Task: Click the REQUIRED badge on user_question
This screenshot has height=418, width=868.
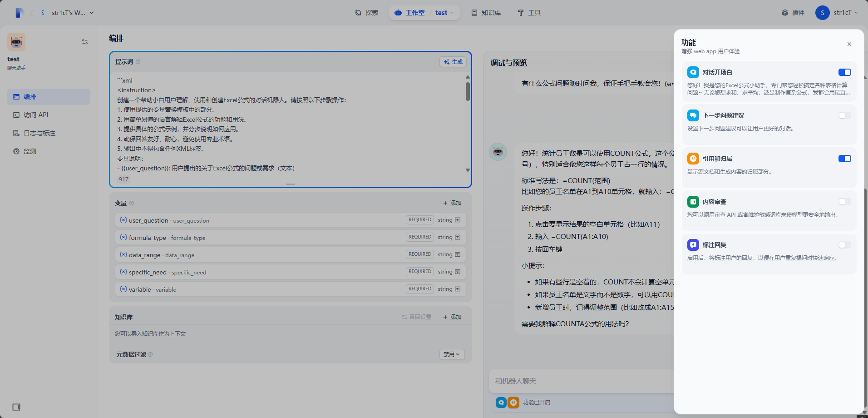Action: tap(419, 220)
